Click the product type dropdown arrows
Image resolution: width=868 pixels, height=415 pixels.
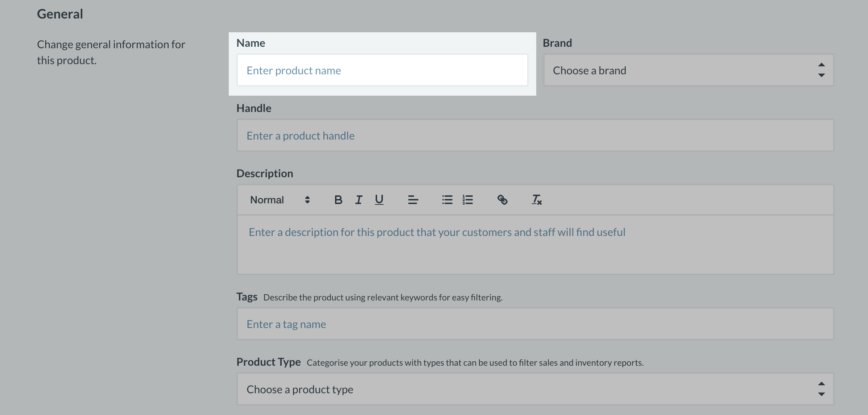coord(821,389)
